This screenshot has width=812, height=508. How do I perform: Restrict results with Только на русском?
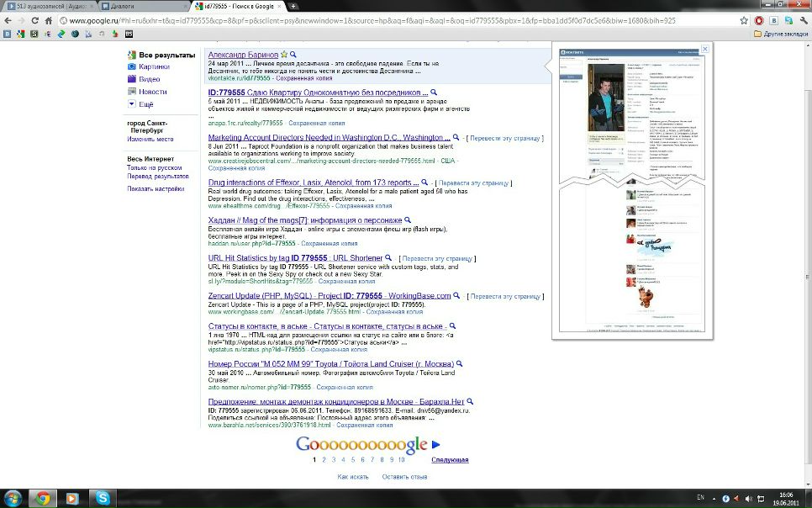click(155, 168)
